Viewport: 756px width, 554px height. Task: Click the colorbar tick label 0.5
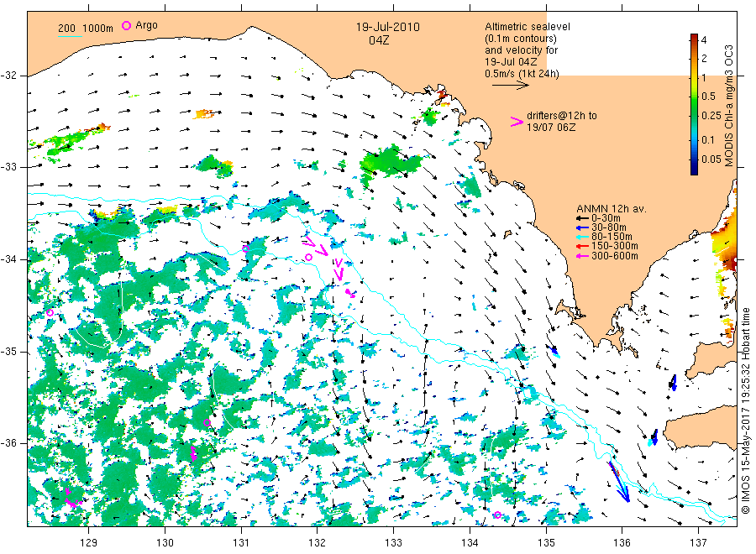coord(708,97)
